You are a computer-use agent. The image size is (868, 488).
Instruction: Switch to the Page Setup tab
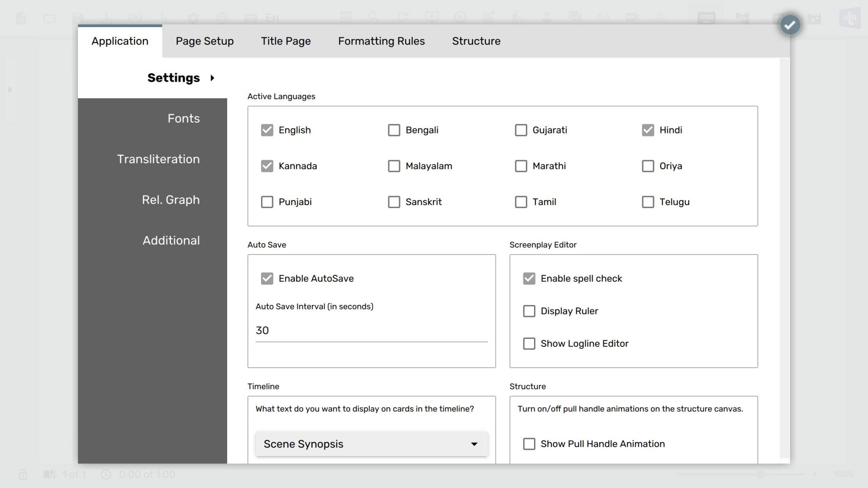tap(205, 41)
